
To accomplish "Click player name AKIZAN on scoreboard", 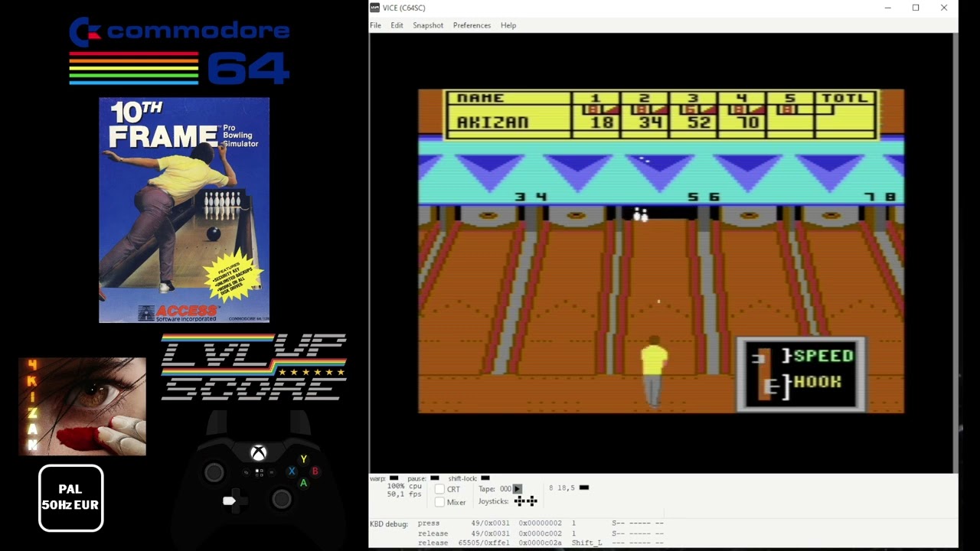I will [492, 122].
